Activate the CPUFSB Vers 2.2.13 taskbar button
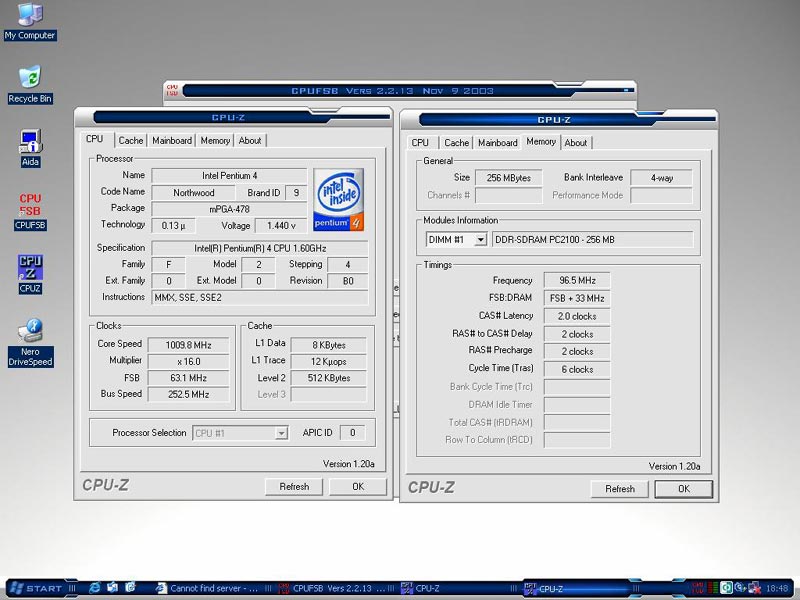The image size is (800, 600). point(330,588)
